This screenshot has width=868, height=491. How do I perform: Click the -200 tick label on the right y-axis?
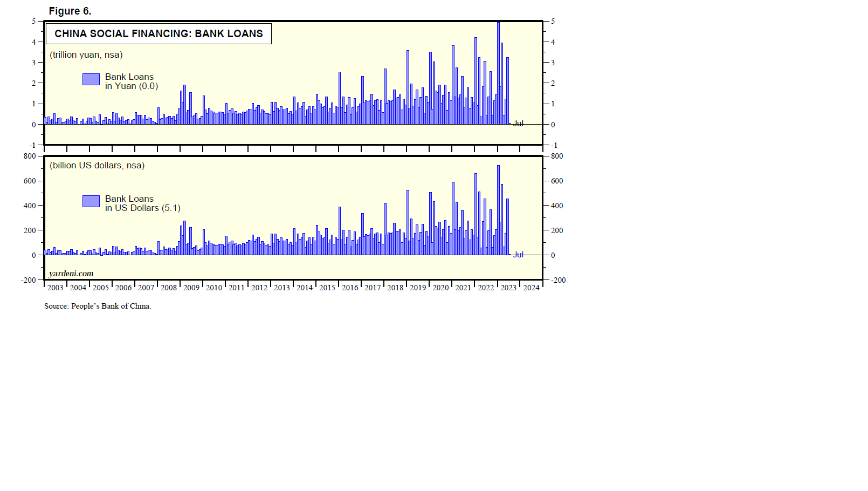558,280
